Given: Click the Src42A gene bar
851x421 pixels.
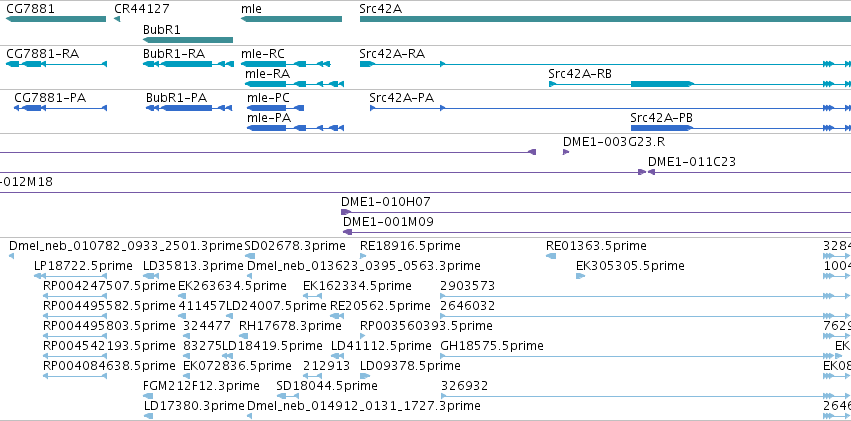Looking at the screenshot, I should coord(605,19).
